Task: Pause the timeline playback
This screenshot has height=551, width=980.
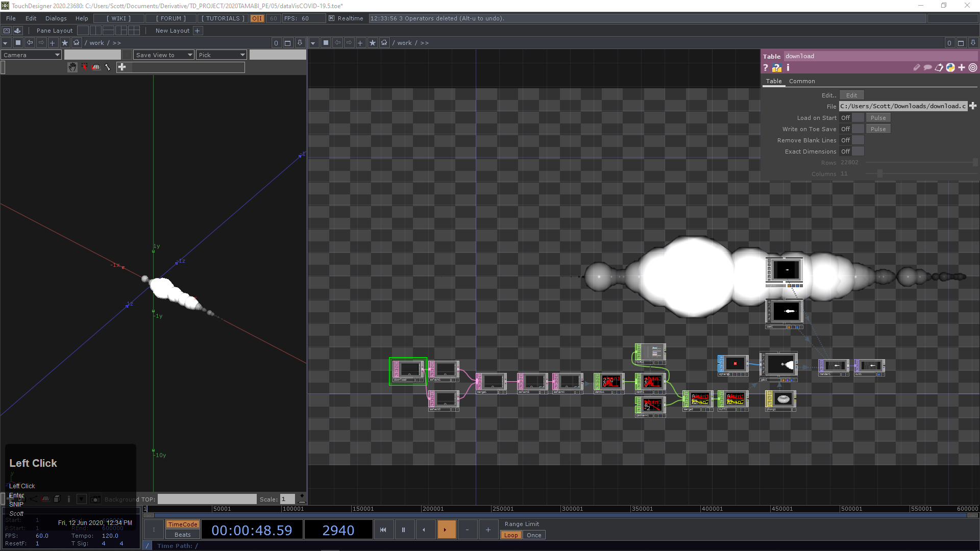Action: point(403,530)
